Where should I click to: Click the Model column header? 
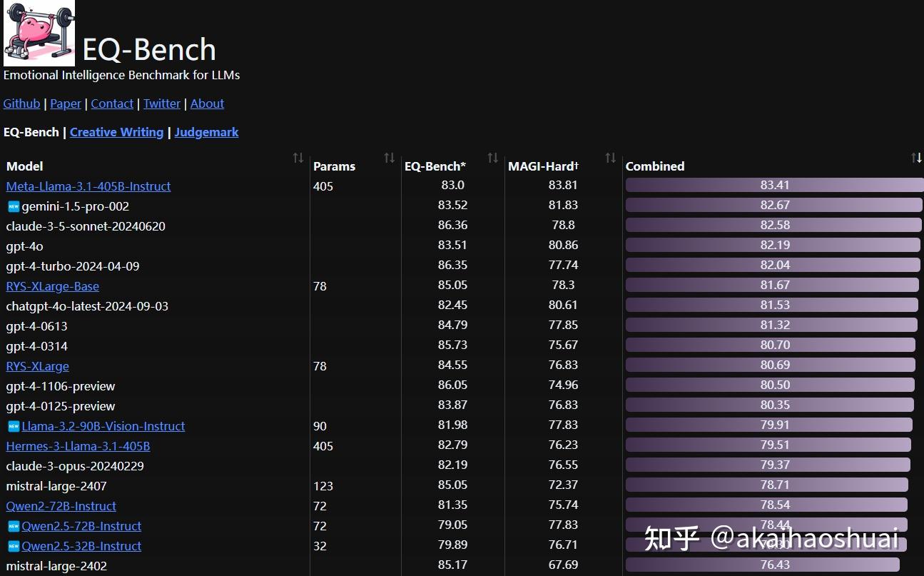(x=25, y=166)
